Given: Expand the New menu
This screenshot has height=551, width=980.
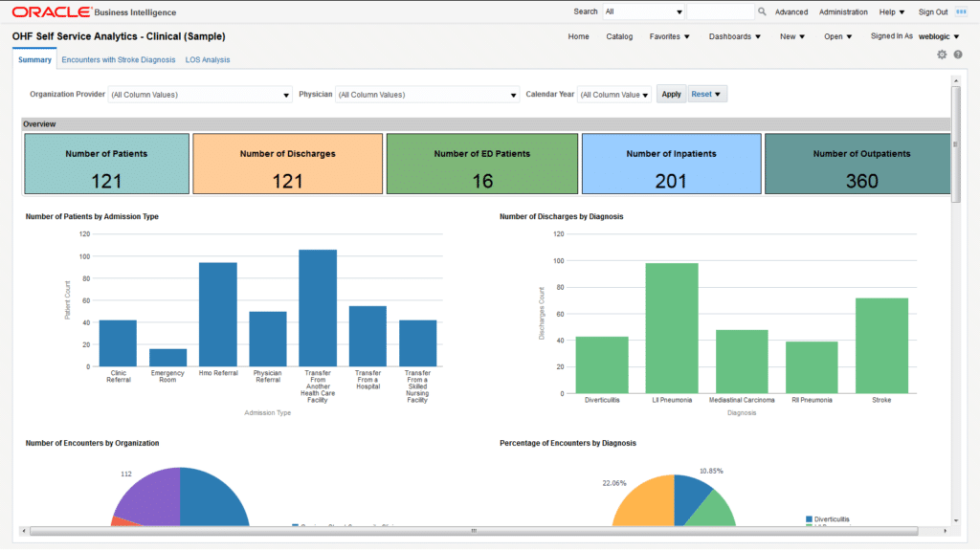Looking at the screenshot, I should [x=791, y=37].
